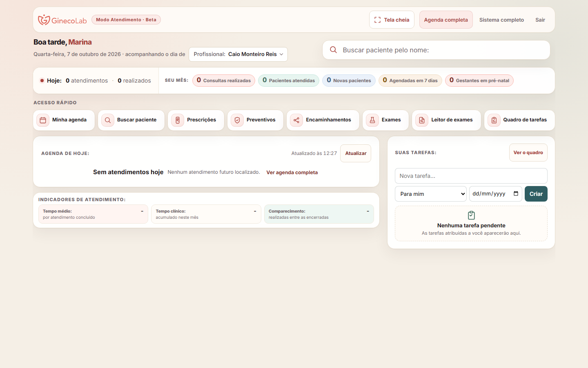Click Sair to log out
Viewport: 588px width, 368px height.
click(540, 20)
